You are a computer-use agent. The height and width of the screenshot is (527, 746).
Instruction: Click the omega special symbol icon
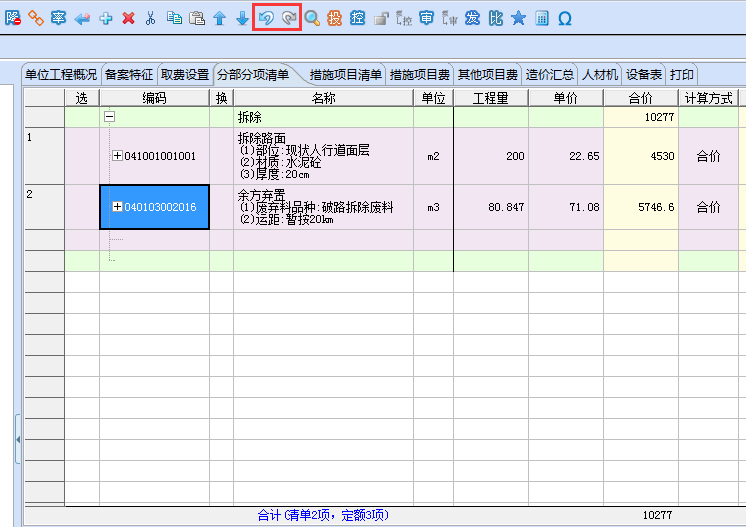click(x=565, y=19)
